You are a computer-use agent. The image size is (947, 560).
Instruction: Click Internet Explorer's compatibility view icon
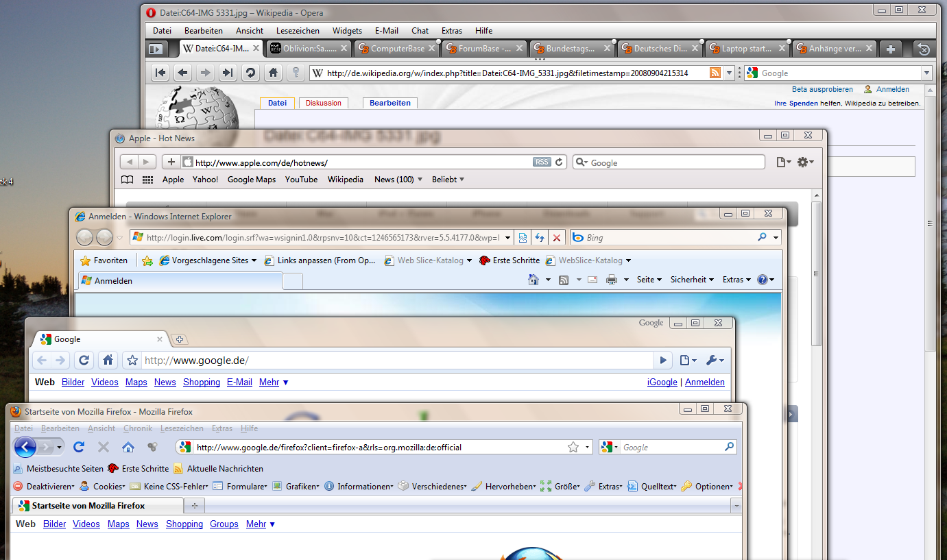(x=523, y=238)
